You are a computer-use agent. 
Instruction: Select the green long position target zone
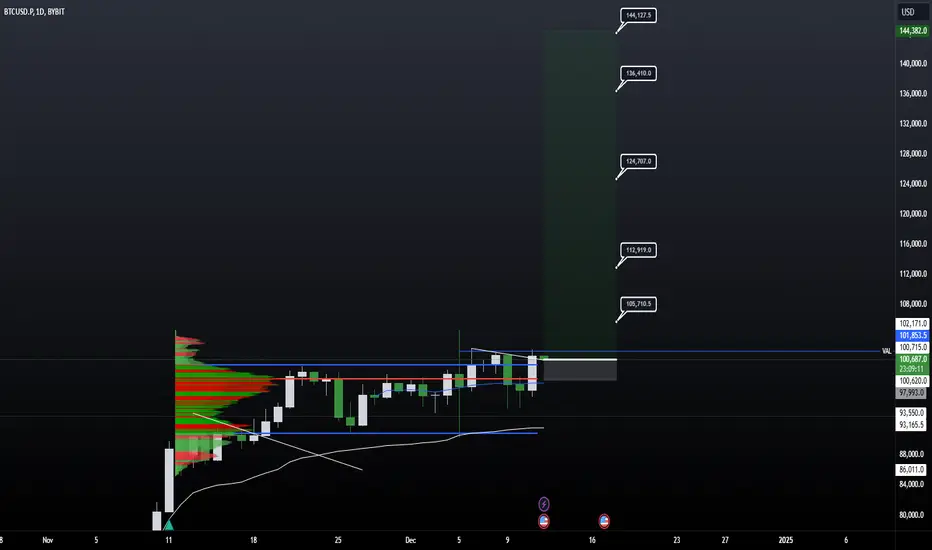tap(580, 194)
